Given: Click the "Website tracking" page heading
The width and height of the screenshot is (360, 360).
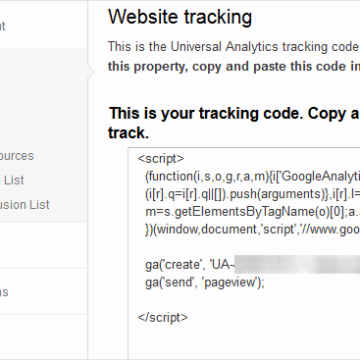Looking at the screenshot, I should (x=180, y=17).
